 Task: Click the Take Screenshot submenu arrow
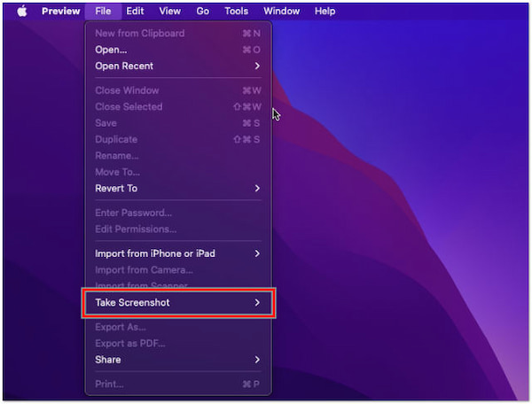257,303
